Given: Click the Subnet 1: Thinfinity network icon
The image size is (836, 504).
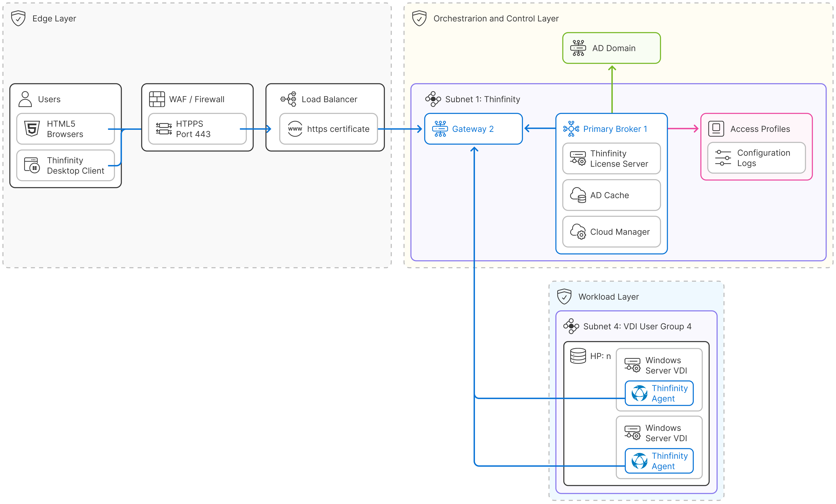Looking at the screenshot, I should point(433,99).
